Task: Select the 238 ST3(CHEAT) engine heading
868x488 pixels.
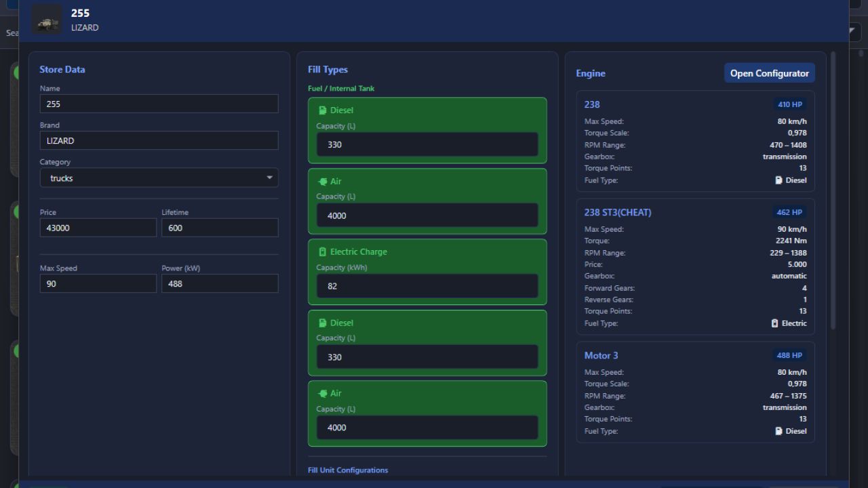Action: click(x=619, y=212)
